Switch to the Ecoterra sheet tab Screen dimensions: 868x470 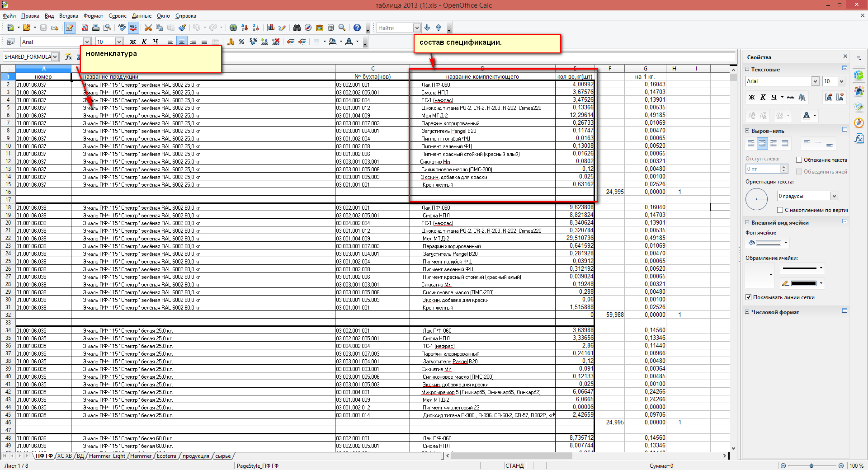click(x=166, y=456)
